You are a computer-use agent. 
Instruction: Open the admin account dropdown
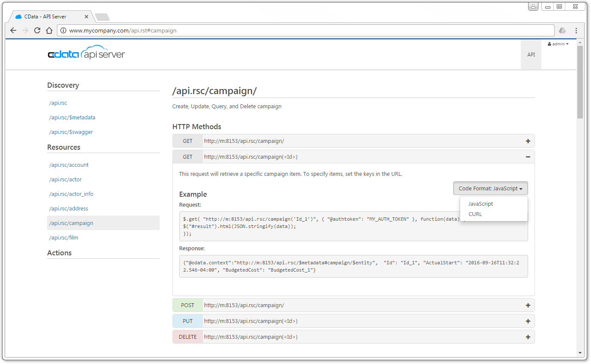pyautogui.click(x=558, y=44)
